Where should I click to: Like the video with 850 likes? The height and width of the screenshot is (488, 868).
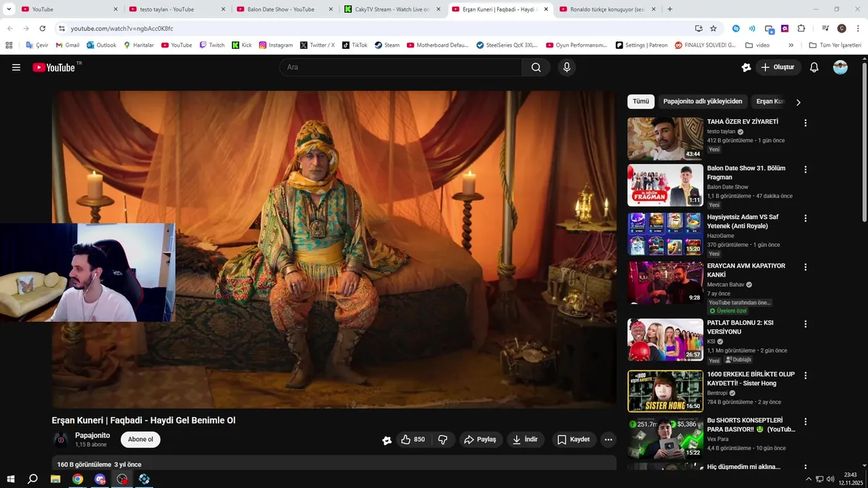tap(413, 439)
